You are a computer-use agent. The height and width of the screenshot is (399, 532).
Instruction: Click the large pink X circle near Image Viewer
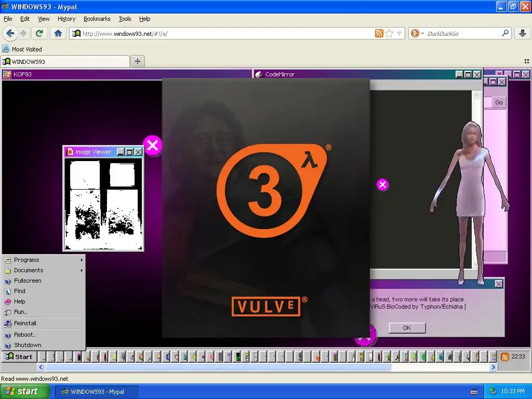pyautogui.click(x=152, y=145)
